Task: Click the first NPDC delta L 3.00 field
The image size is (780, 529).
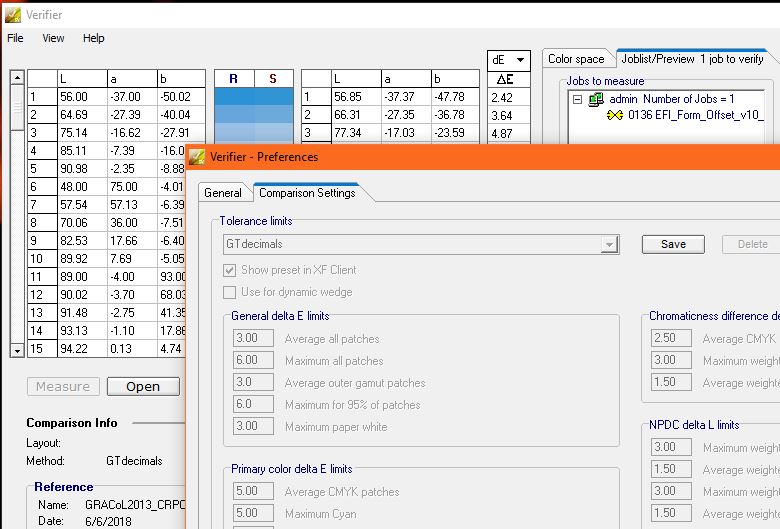Action: coord(671,447)
